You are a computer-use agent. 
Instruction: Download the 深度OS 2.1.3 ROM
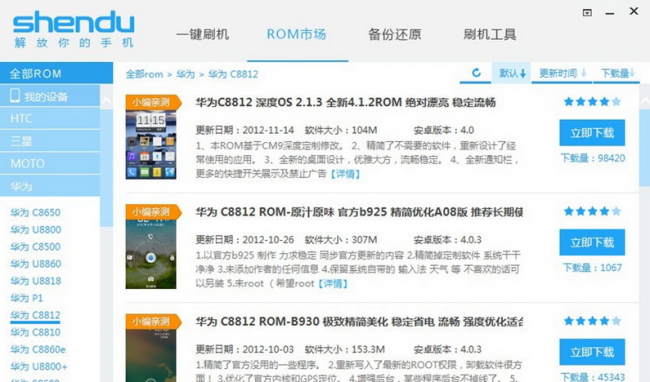[592, 133]
